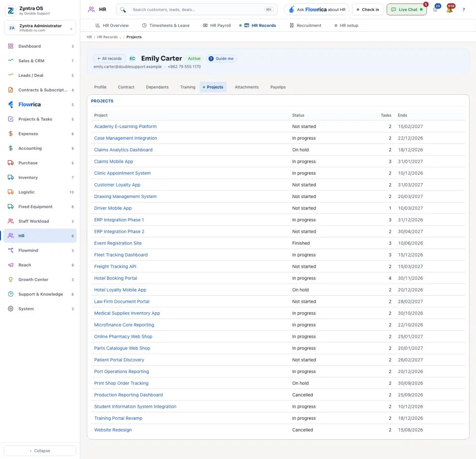Click the Projects & Tasks checkbox icon
Viewport: 476px width, 459px height.
pos(10,119)
